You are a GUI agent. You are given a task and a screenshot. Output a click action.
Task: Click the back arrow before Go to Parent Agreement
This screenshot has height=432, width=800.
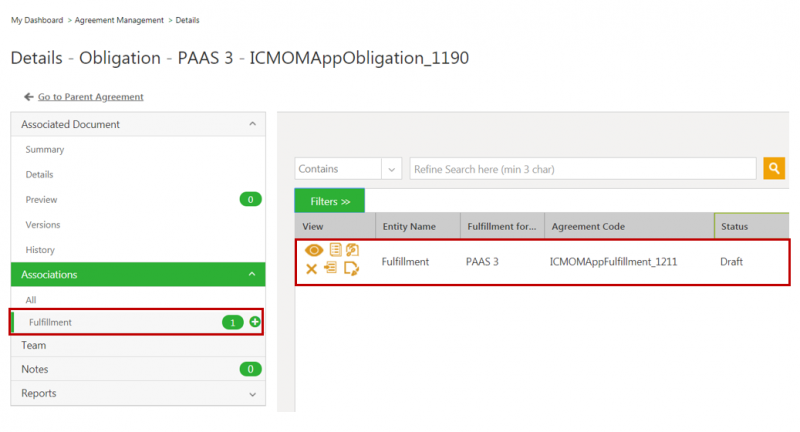29,97
